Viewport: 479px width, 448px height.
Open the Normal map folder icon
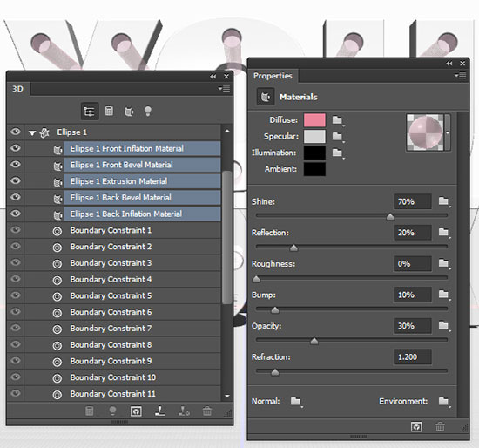point(296,401)
